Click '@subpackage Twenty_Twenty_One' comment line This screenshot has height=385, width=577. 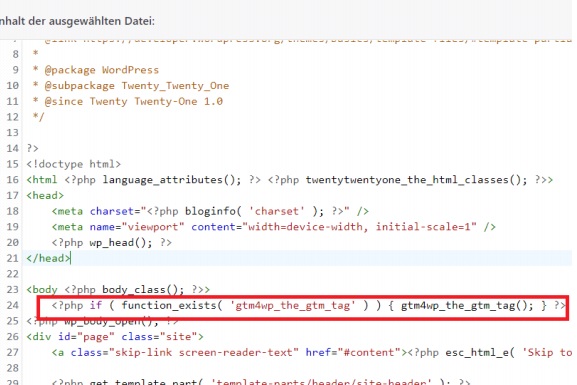coord(137,85)
